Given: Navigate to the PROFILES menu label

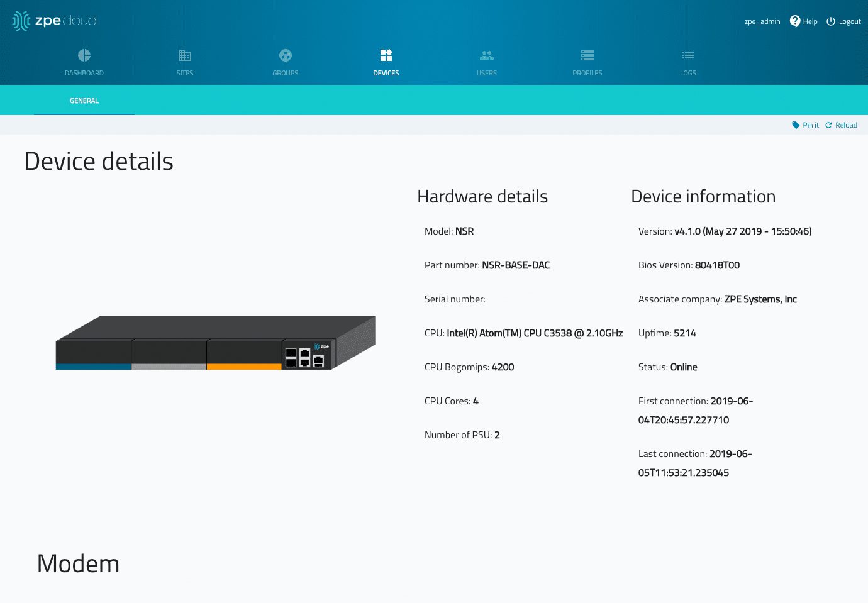Looking at the screenshot, I should [x=587, y=73].
